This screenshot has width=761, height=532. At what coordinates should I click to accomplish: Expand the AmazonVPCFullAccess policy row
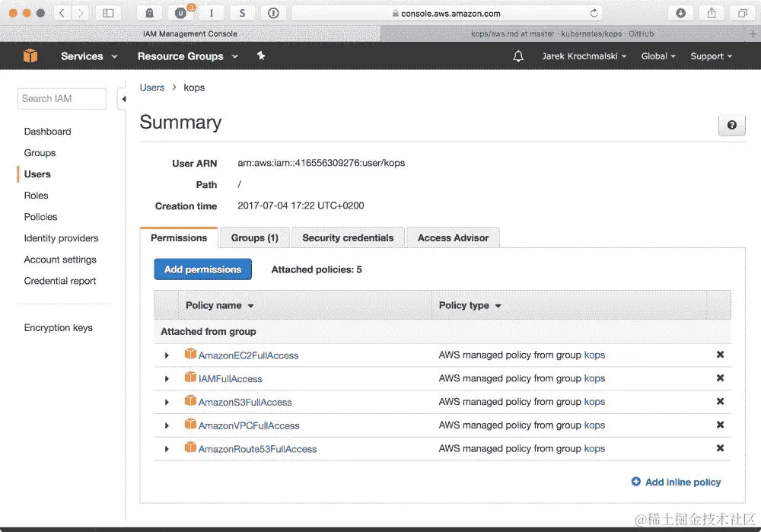pyautogui.click(x=167, y=425)
